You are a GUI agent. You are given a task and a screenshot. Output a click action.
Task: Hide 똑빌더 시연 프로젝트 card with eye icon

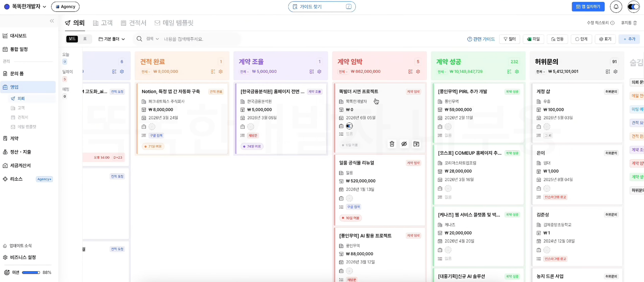(404, 144)
